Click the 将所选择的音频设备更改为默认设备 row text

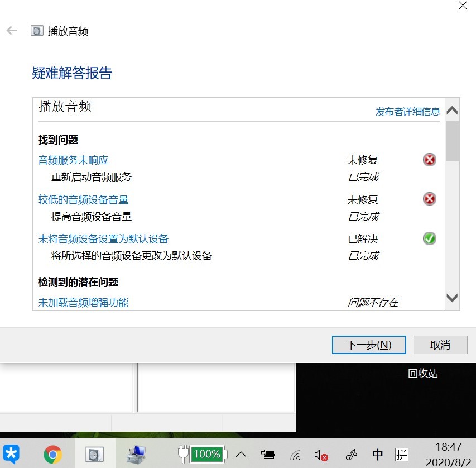(x=132, y=256)
